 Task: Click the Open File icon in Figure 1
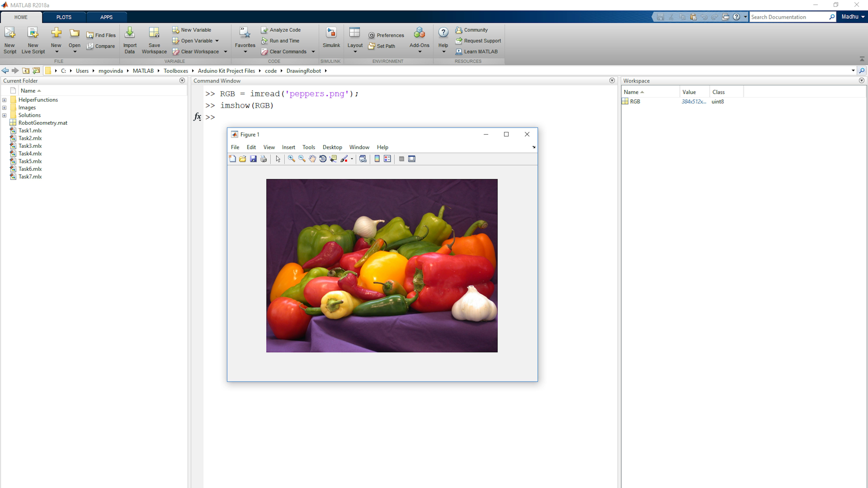click(x=243, y=159)
